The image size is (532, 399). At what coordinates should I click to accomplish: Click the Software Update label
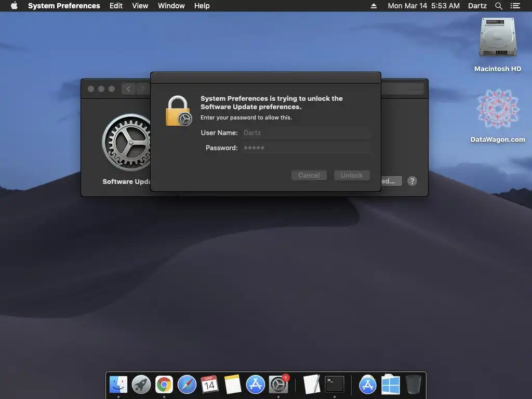point(126,181)
